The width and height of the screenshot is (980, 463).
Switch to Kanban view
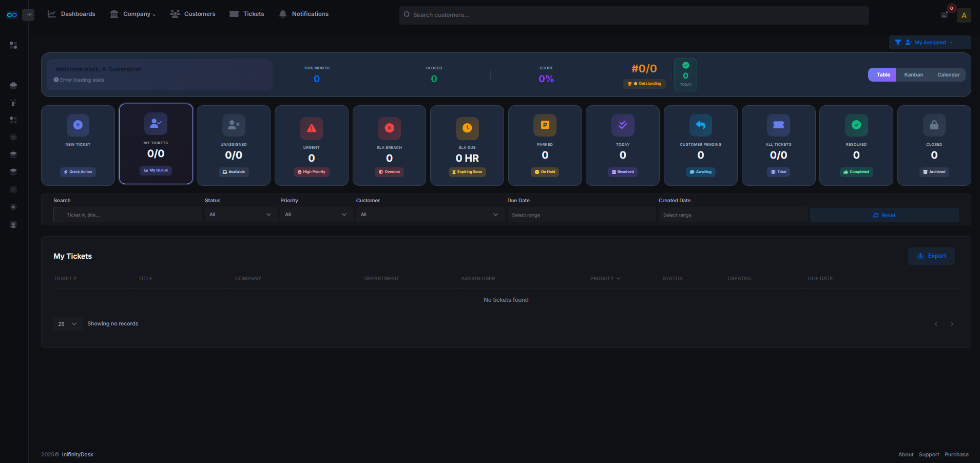[x=913, y=75]
